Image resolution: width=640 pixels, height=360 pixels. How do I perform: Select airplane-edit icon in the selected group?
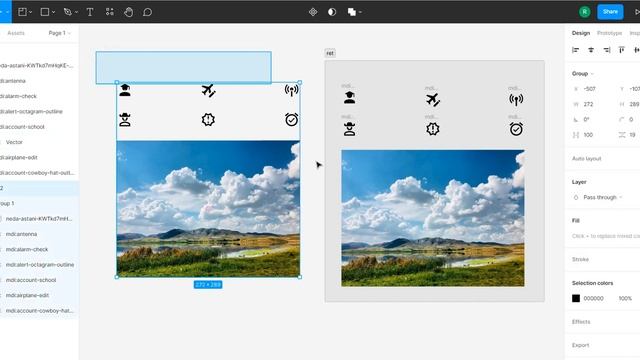208,90
